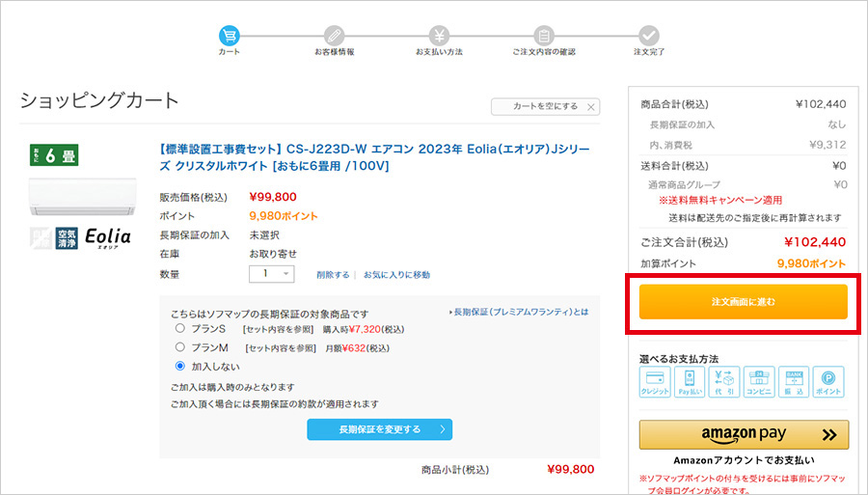Click the ご注文内容の確認 clipboard step icon
The image size is (868, 495).
pos(544,36)
